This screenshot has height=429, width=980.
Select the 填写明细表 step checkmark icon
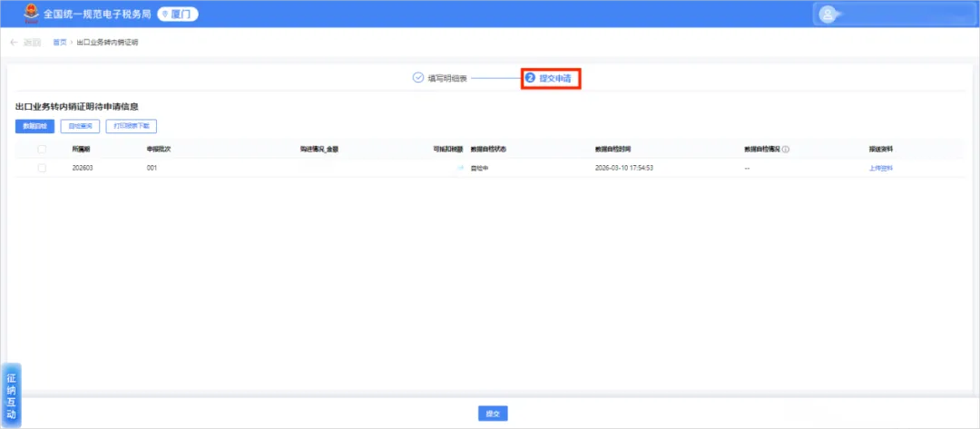click(418, 78)
